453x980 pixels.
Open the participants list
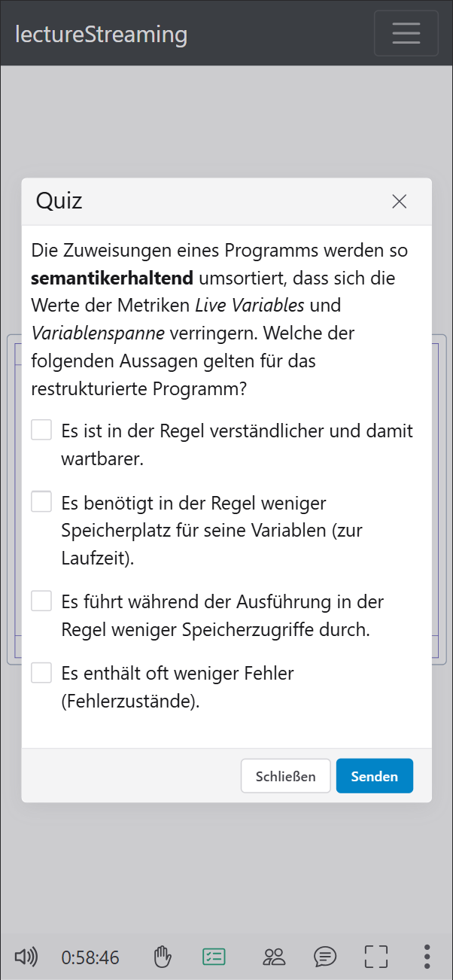274,957
